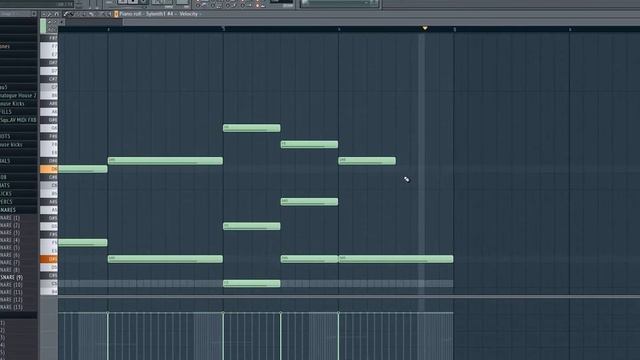Select the G5 note
Screen dimensions: 640x360
251,226
